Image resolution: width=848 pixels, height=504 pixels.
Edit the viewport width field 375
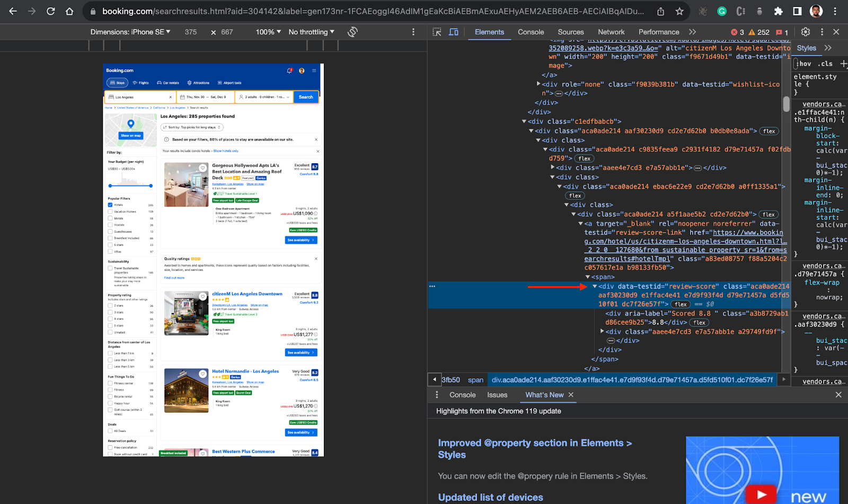pos(191,32)
